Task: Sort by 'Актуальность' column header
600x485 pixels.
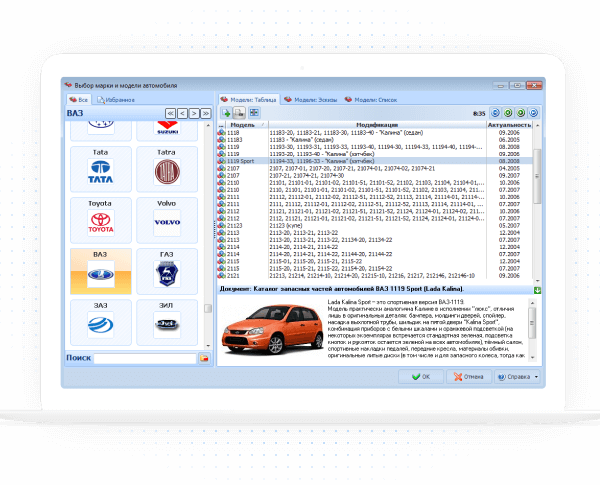Action: (509, 125)
